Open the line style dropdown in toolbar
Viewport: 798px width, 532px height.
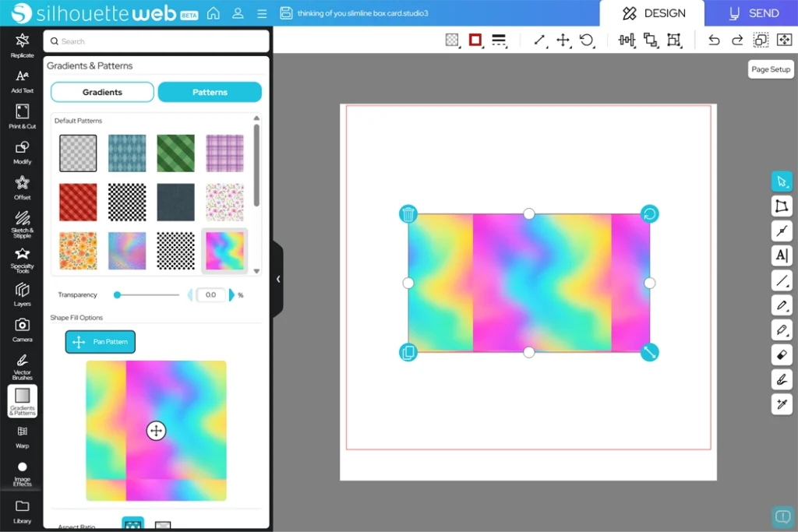click(x=500, y=40)
